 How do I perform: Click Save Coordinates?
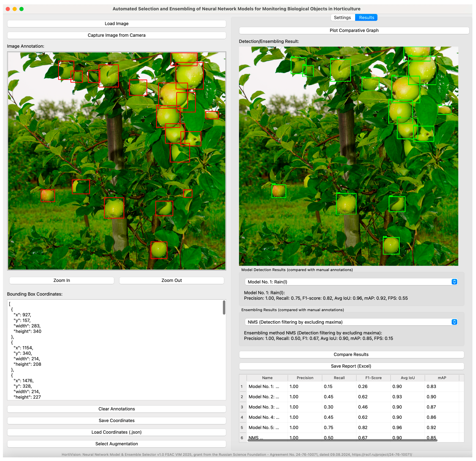[x=117, y=420]
